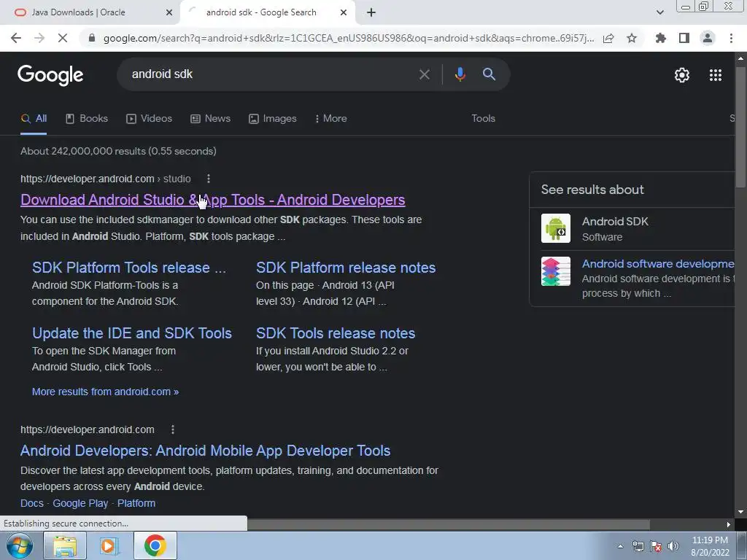Show hidden system tray icons
Viewport: 747px width, 560px height.
[620, 546]
